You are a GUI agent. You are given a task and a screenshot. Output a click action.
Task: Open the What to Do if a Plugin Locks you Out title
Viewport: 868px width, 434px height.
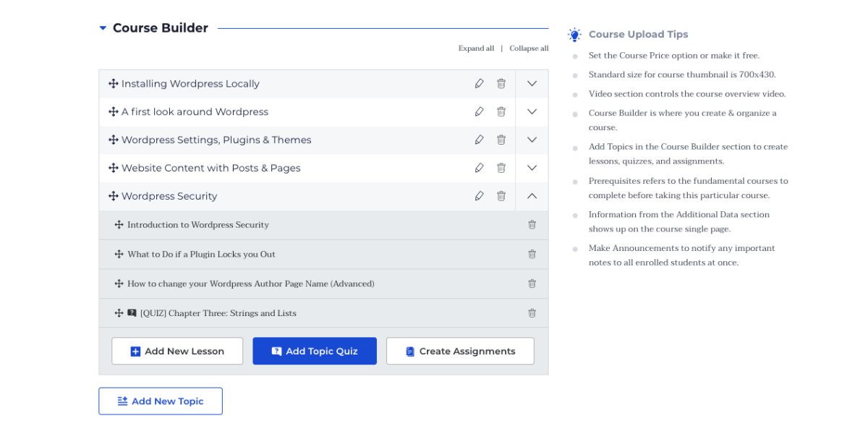pyautogui.click(x=201, y=254)
